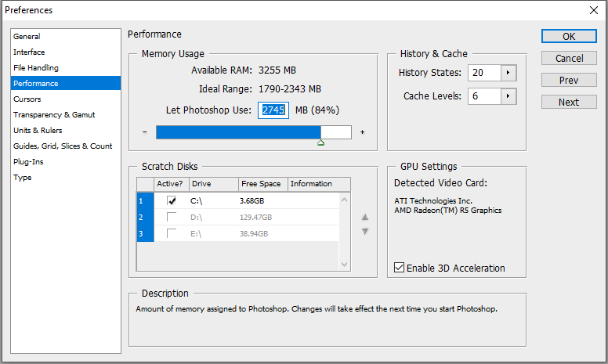Enable the E:\ scratch disk checkbox

click(172, 233)
